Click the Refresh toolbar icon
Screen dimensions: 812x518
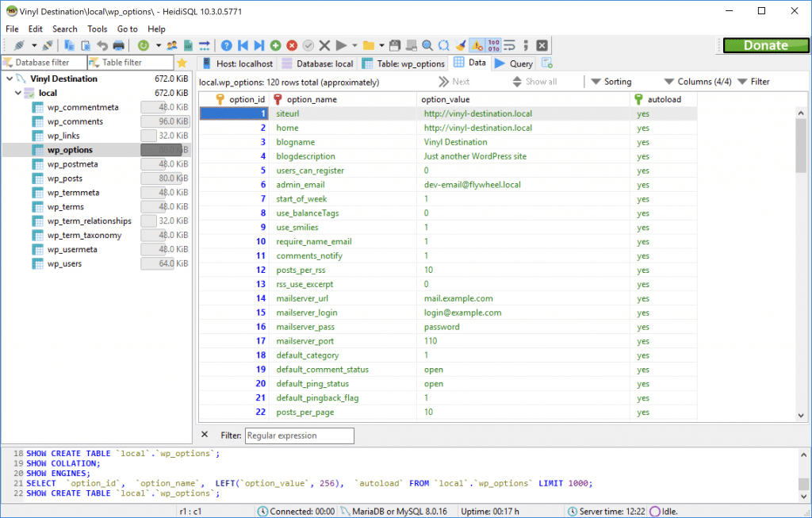pos(142,45)
